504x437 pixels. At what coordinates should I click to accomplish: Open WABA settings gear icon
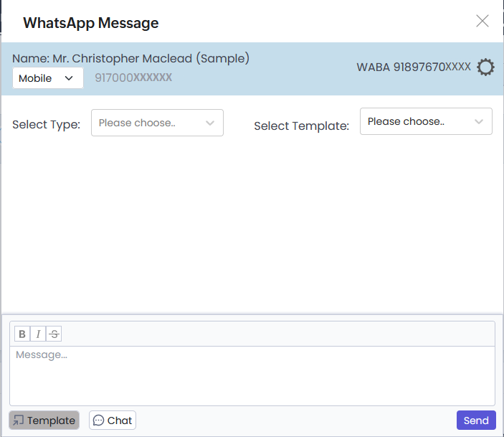pos(485,67)
